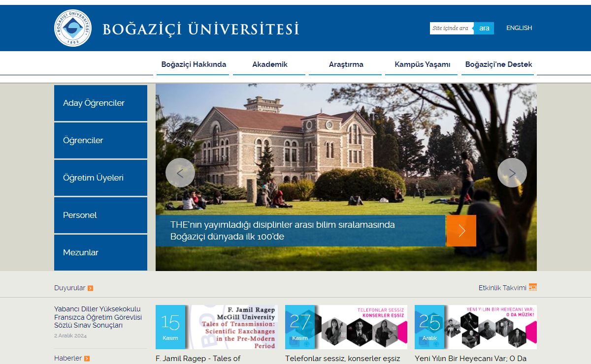
Task: Open the Etkinlik Takvimi link
Action: 502,288
